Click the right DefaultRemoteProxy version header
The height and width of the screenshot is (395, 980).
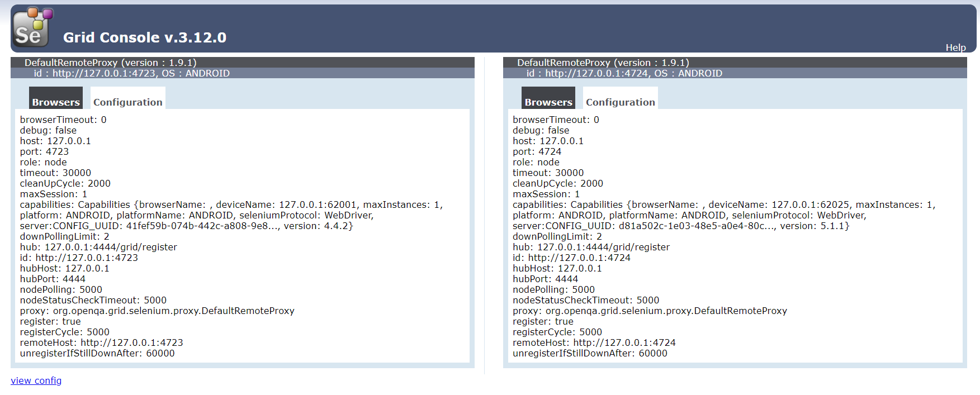(603, 63)
